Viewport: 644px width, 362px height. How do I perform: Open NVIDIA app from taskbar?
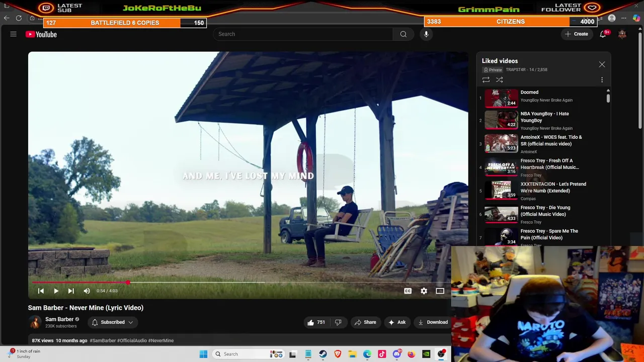click(426, 354)
